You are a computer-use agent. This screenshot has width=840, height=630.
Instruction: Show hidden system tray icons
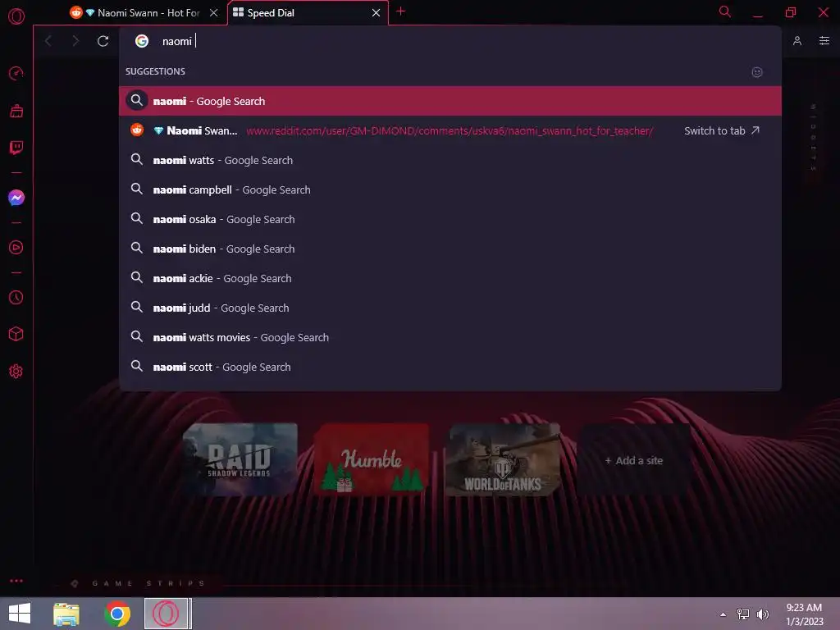(x=723, y=614)
